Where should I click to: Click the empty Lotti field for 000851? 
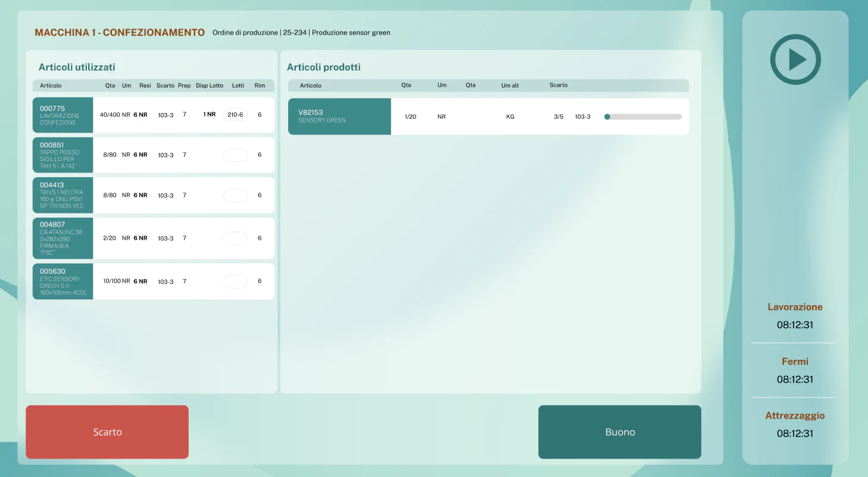click(235, 155)
